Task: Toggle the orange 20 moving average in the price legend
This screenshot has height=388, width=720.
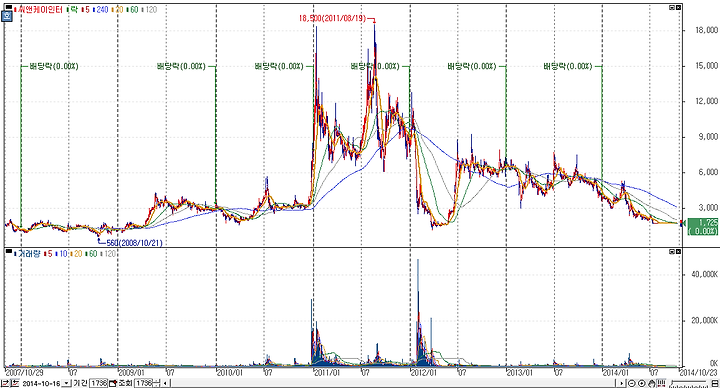Action: tap(118, 9)
